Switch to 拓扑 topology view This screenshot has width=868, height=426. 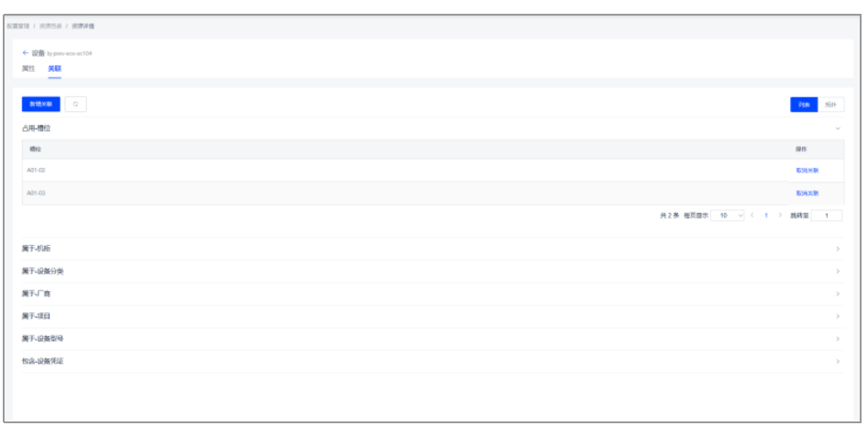pyautogui.click(x=831, y=105)
